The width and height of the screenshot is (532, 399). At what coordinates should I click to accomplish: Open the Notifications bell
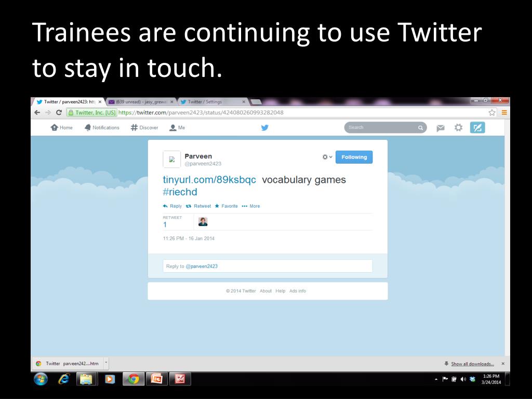coord(102,128)
